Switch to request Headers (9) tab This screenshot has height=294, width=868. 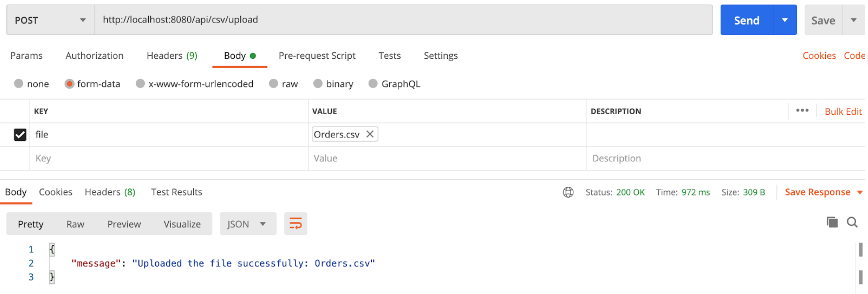pyautogui.click(x=172, y=56)
